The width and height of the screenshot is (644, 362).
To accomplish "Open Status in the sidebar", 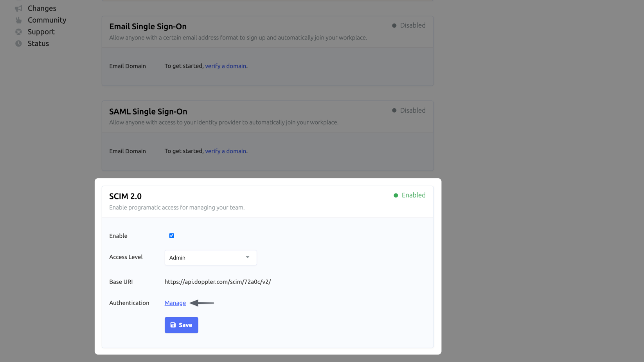I will [x=38, y=43].
